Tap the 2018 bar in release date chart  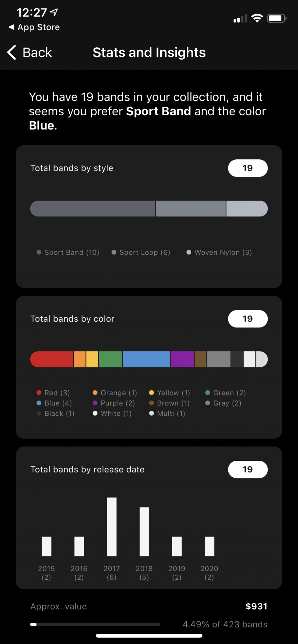coord(144,532)
